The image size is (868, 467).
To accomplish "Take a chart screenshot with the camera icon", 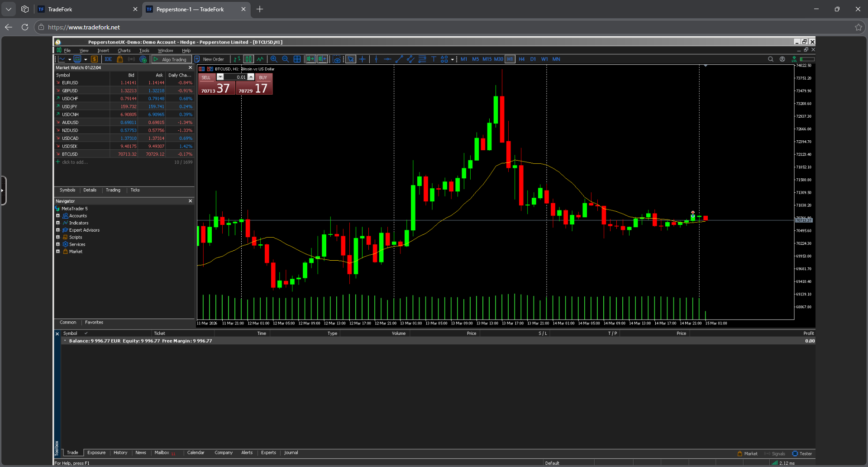I will coord(337,59).
